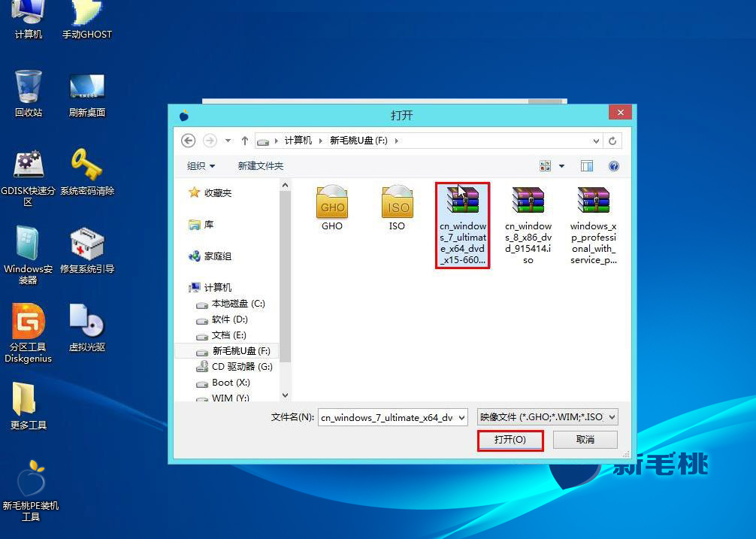Screen dimensions: 756x539
Task: Select CD 驱动器 (G:) in the tree
Action: click(x=234, y=367)
